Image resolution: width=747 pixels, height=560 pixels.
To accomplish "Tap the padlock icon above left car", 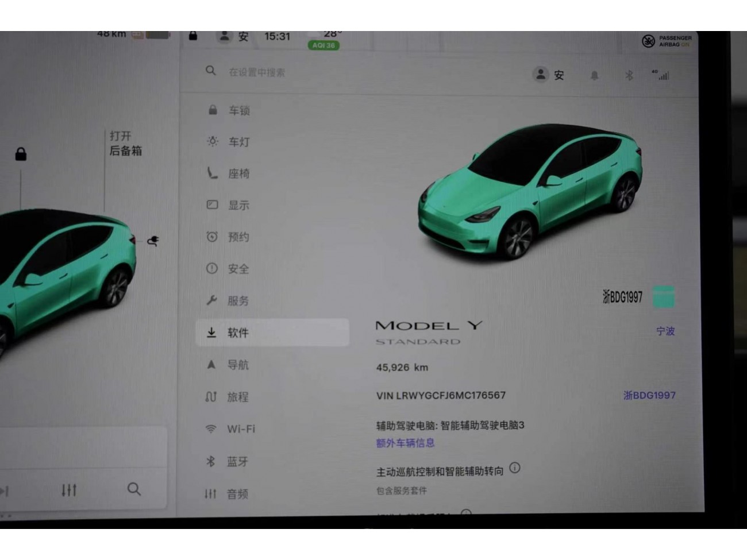I will pyautogui.click(x=21, y=154).
